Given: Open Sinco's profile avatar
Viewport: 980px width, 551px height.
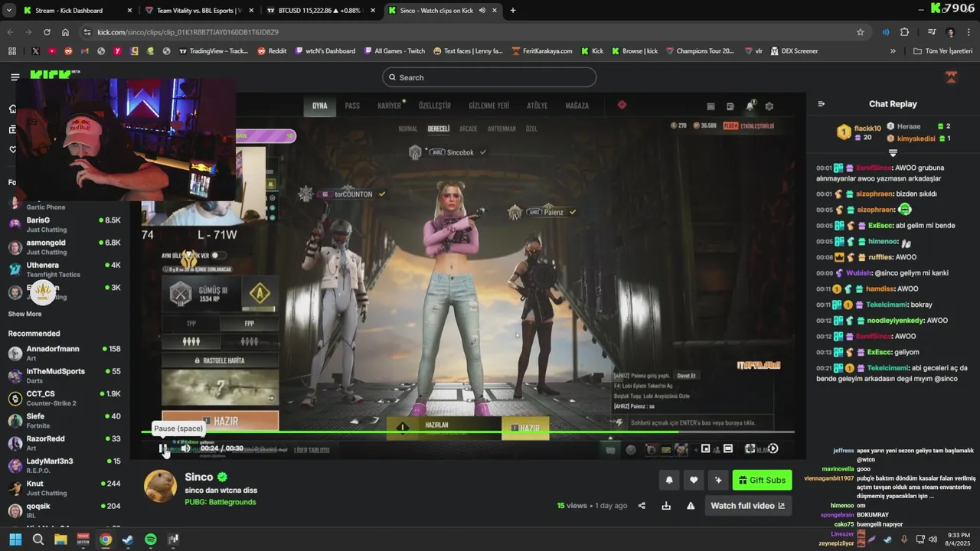Looking at the screenshot, I should click(x=161, y=487).
